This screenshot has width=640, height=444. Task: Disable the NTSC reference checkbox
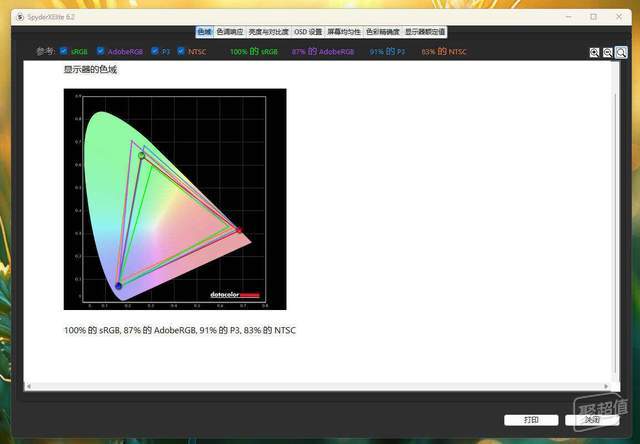click(x=181, y=51)
